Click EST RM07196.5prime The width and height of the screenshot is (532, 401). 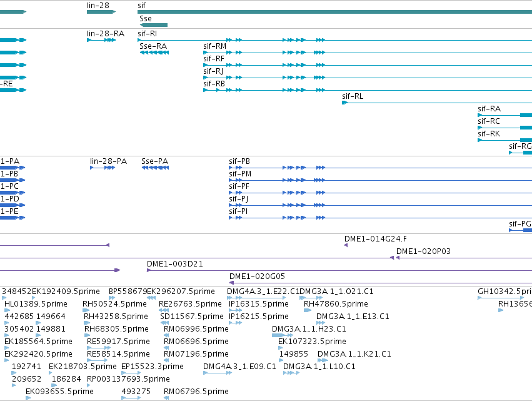pos(166,360)
